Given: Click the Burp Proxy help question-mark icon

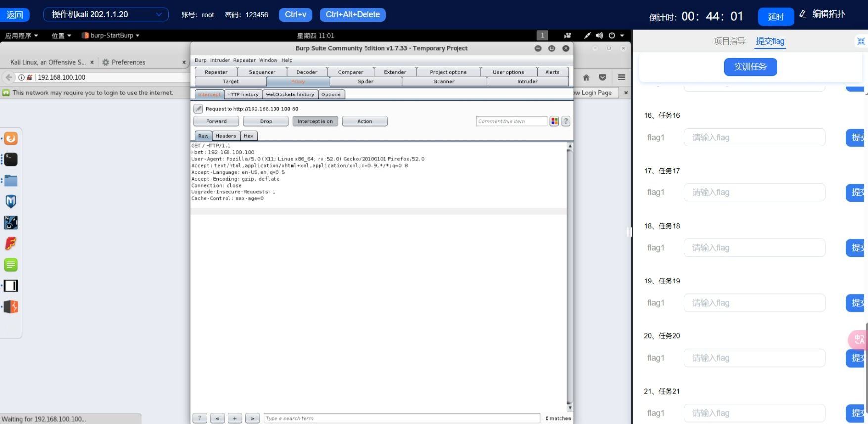Looking at the screenshot, I should 566,121.
